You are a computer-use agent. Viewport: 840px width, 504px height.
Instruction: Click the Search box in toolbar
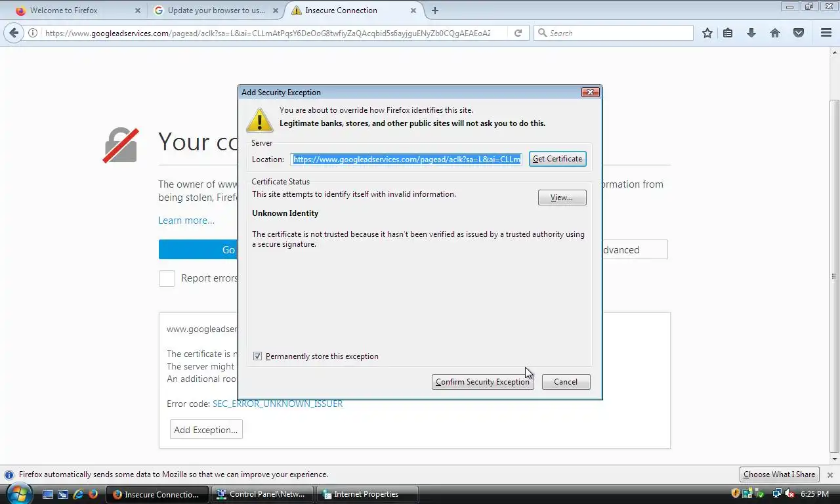tap(613, 33)
